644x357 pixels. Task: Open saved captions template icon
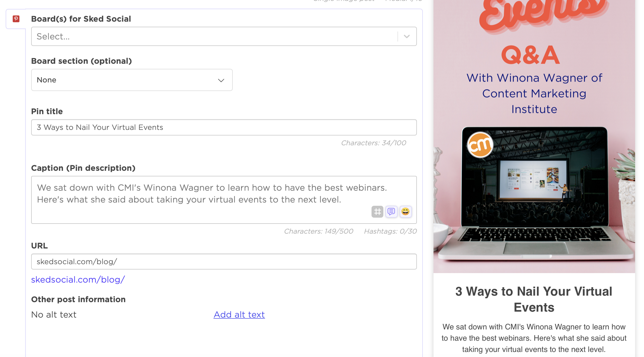[x=391, y=212]
